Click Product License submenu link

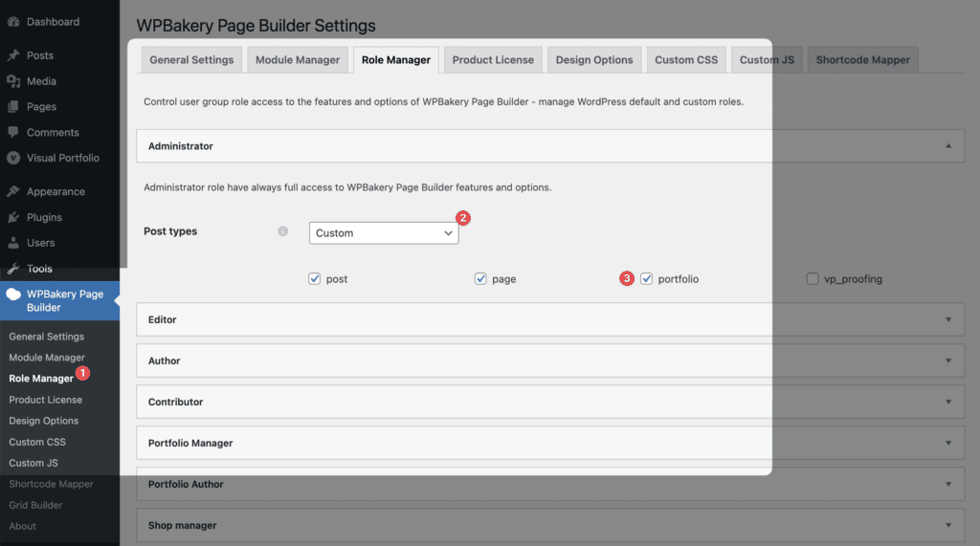point(46,400)
